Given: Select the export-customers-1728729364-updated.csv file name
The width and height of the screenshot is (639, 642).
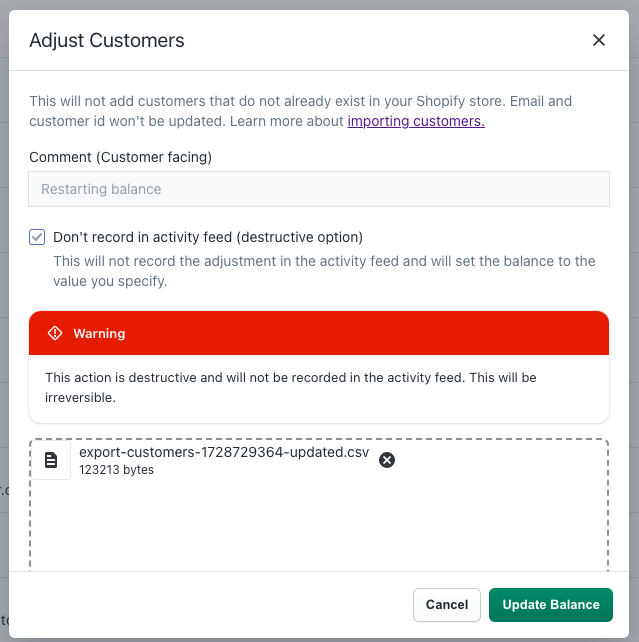Looking at the screenshot, I should [224, 452].
